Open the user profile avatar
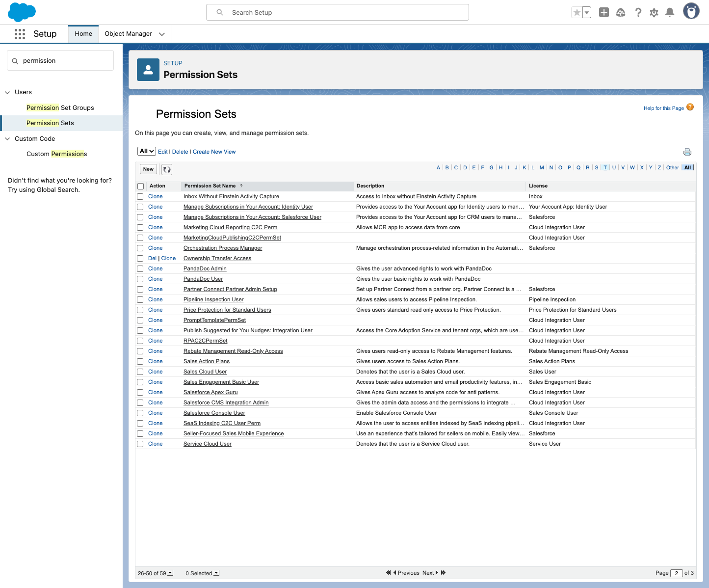 691,11
